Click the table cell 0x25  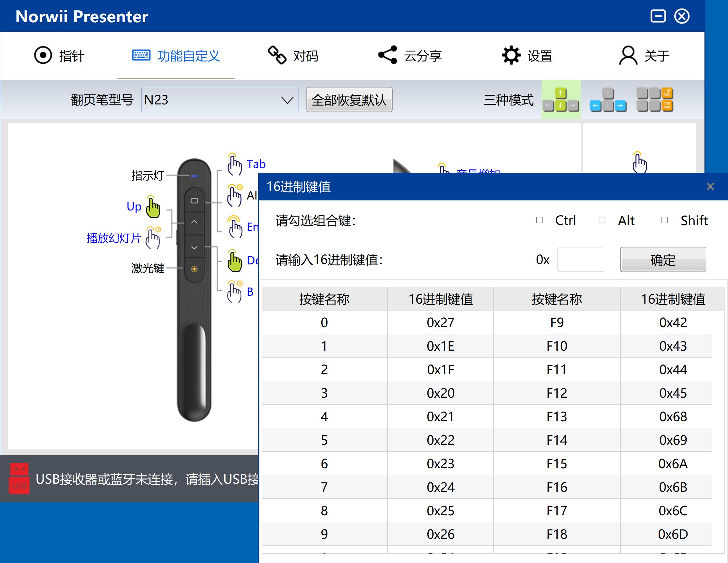(x=441, y=510)
